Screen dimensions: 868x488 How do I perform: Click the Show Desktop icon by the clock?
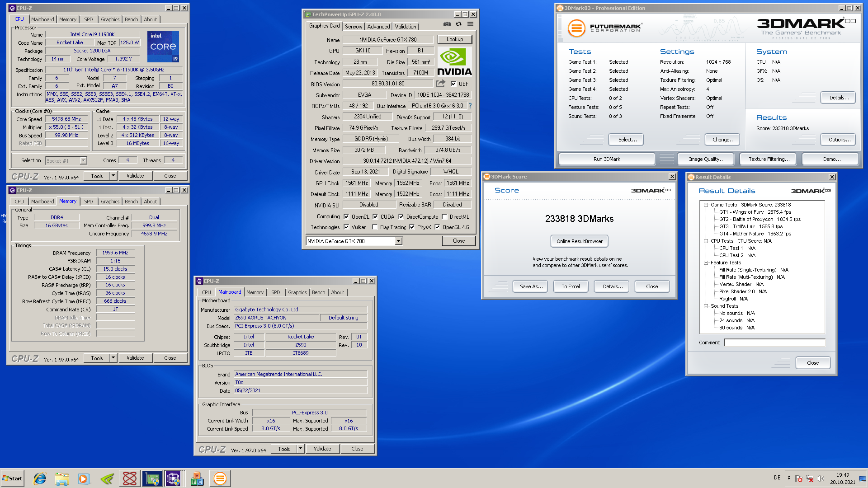point(863,479)
